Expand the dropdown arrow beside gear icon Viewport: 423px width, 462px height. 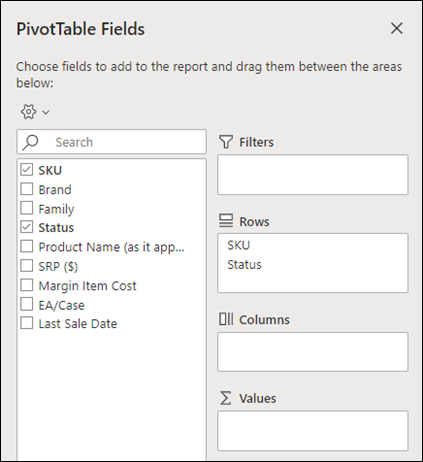click(x=46, y=112)
